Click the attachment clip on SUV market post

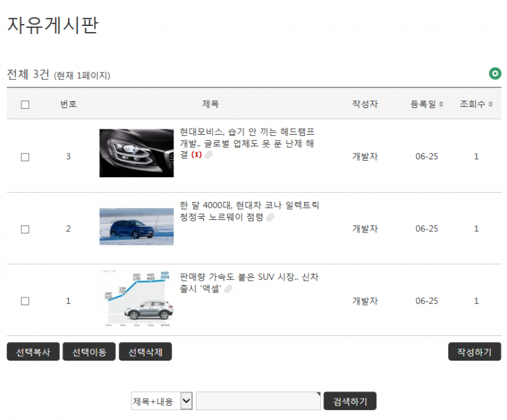[x=228, y=289]
